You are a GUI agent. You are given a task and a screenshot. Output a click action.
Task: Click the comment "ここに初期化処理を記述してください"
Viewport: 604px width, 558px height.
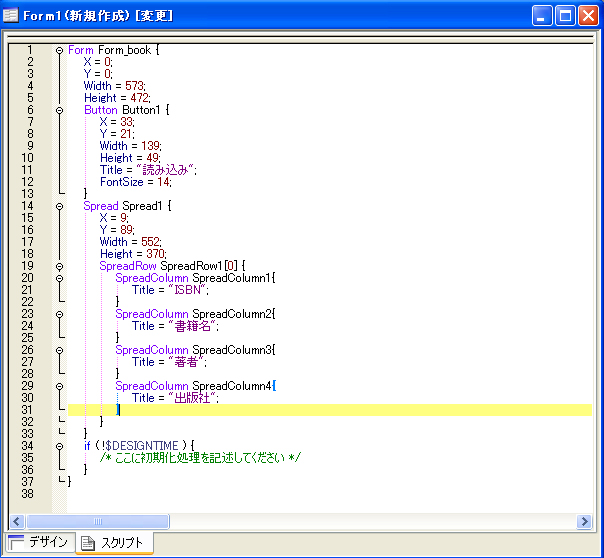pos(200,457)
